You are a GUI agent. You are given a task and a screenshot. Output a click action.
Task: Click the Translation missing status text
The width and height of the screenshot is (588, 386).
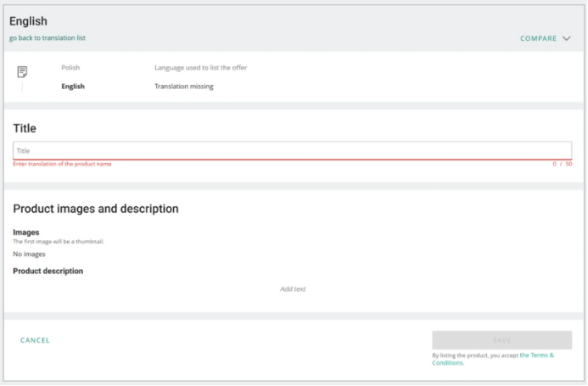click(183, 87)
